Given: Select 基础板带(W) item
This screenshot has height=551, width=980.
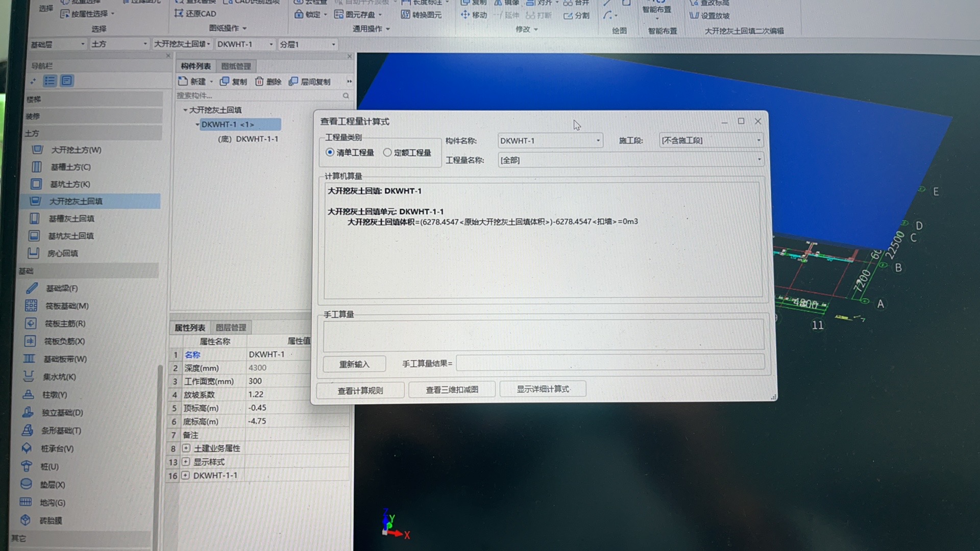Looking at the screenshot, I should tap(65, 359).
